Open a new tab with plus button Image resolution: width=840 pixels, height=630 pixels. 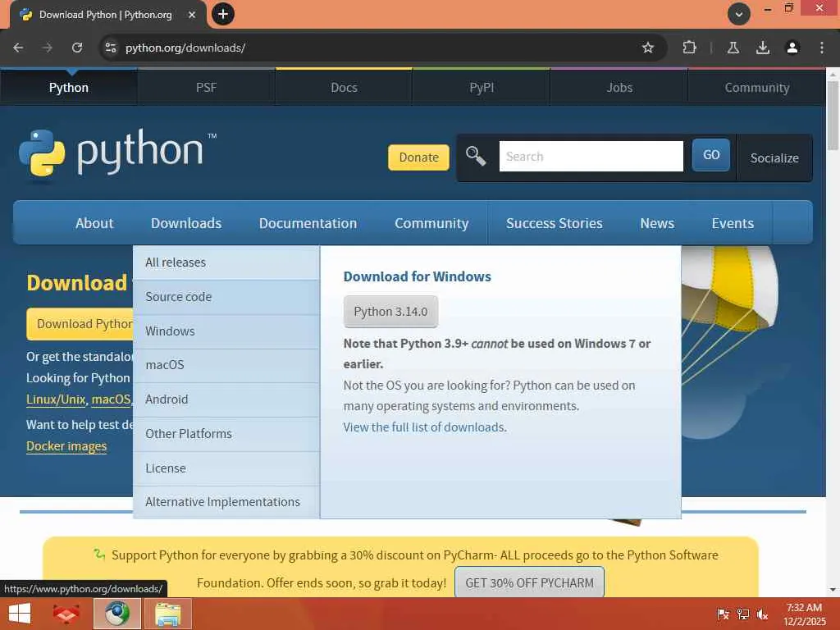tap(223, 14)
